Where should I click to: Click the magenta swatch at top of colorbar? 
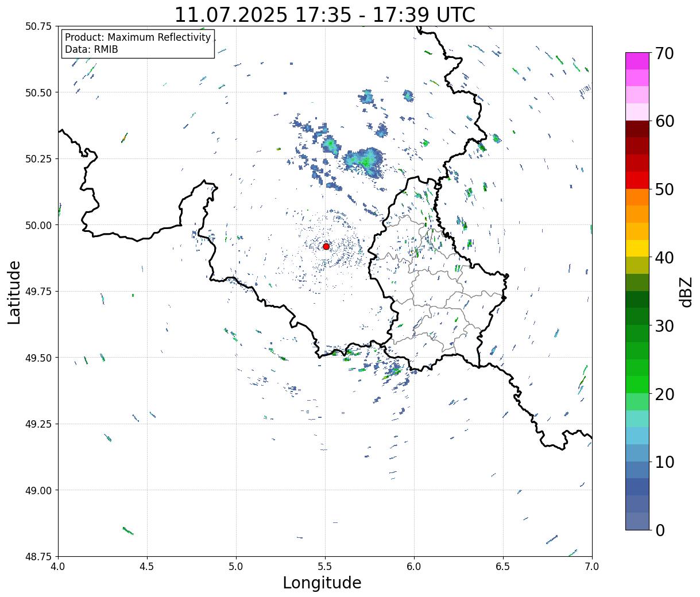pos(637,61)
